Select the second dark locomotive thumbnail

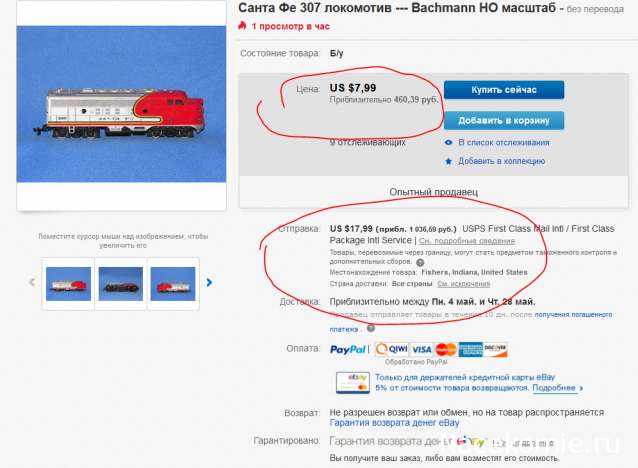(x=121, y=284)
